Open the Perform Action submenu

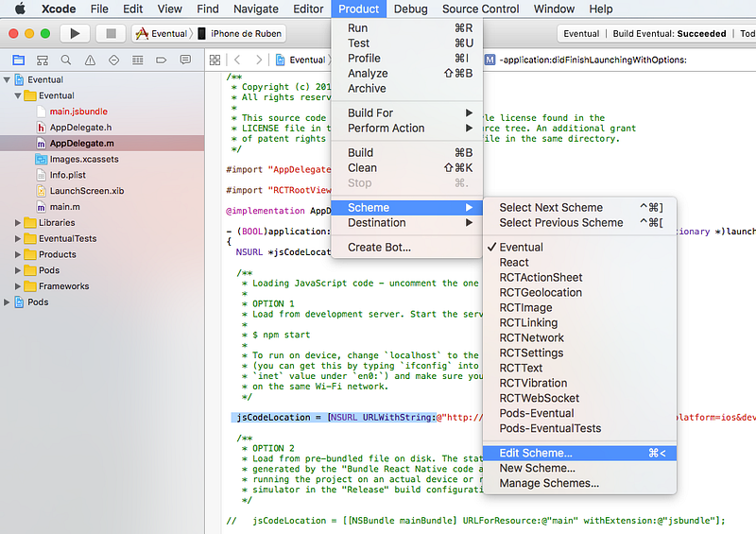(407, 128)
